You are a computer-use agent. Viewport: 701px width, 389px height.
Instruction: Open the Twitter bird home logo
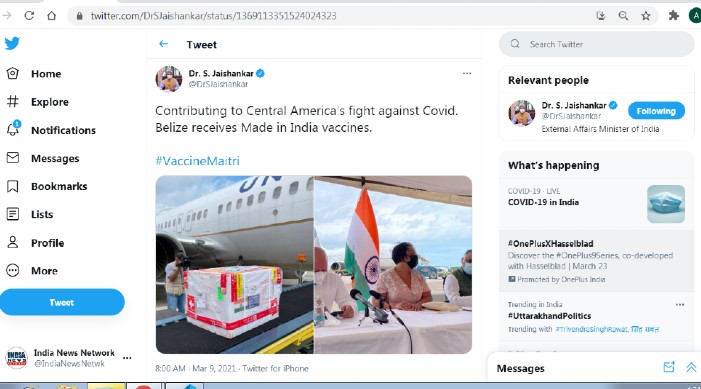13,43
